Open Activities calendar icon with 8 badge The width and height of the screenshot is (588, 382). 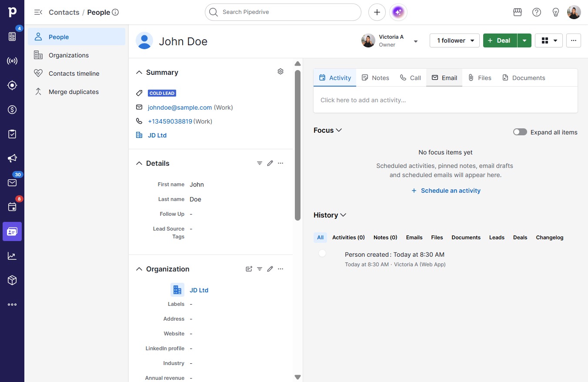[x=12, y=207]
